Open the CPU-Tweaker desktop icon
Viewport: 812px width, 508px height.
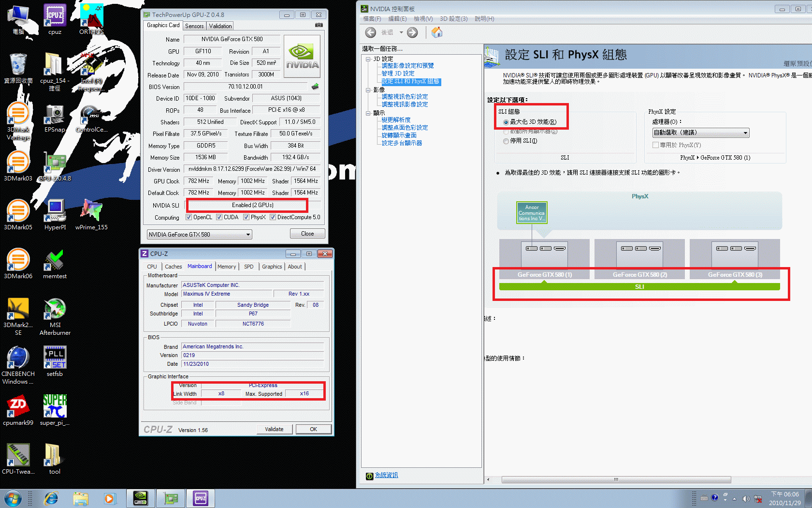coord(18,459)
